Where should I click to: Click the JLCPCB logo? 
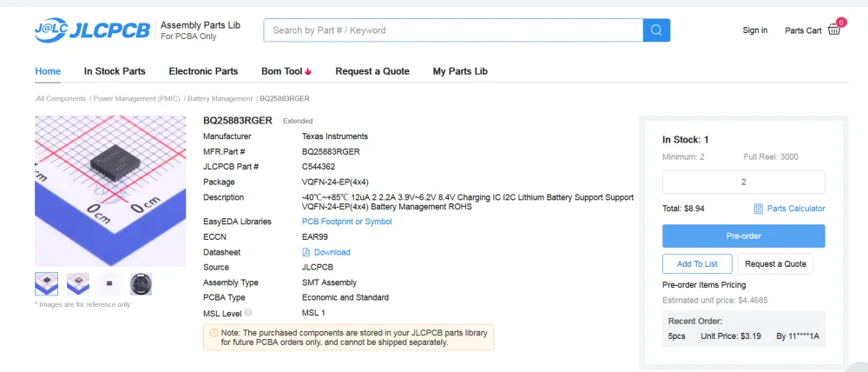(x=92, y=30)
